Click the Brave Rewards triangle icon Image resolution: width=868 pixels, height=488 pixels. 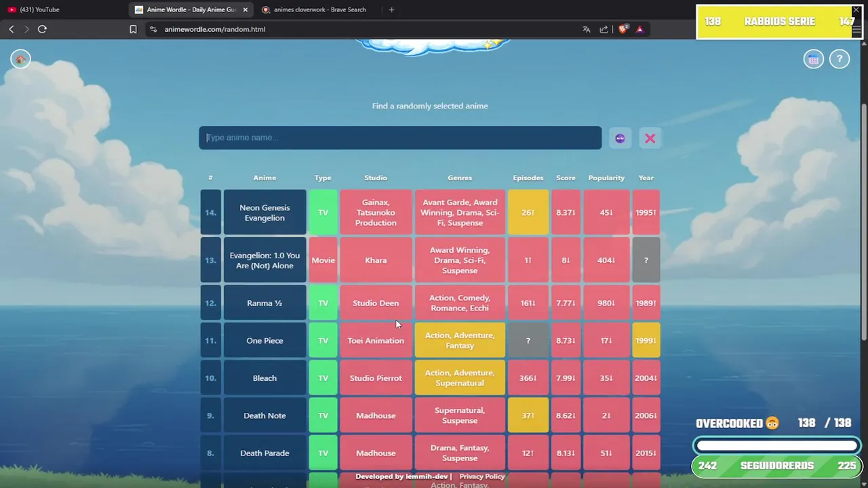point(639,29)
